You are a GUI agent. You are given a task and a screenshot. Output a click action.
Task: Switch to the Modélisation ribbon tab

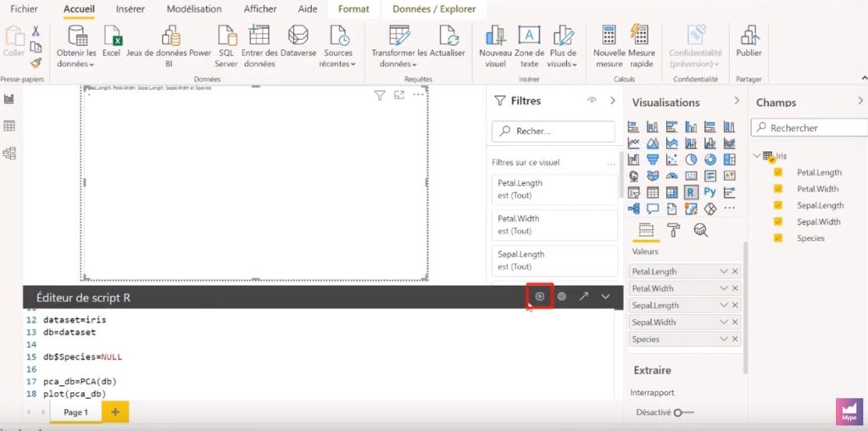(194, 8)
